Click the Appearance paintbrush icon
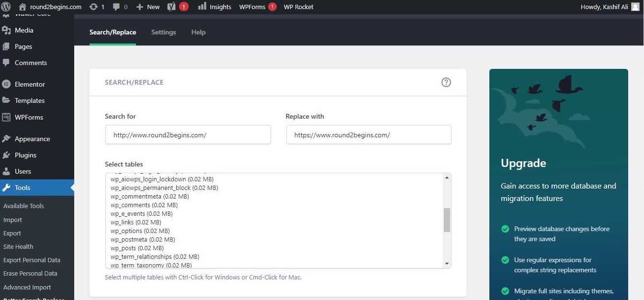This screenshot has width=644, height=300. point(6,139)
